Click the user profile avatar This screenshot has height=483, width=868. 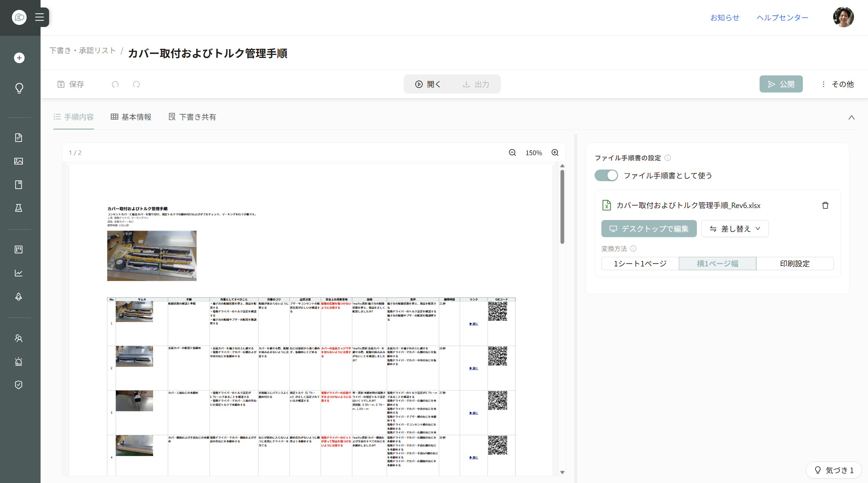tap(843, 17)
